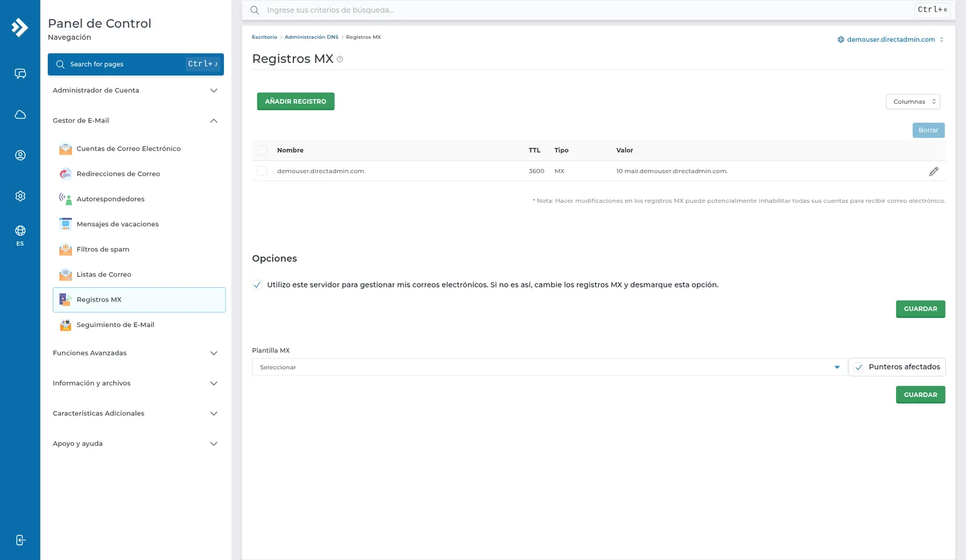The height and width of the screenshot is (560, 966).
Task: Check the demouser.directadmin.com. row checkbox
Action: pos(262,171)
